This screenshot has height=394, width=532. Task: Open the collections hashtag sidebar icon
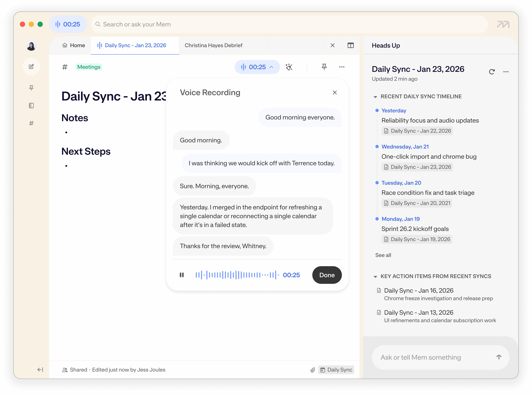(x=31, y=123)
